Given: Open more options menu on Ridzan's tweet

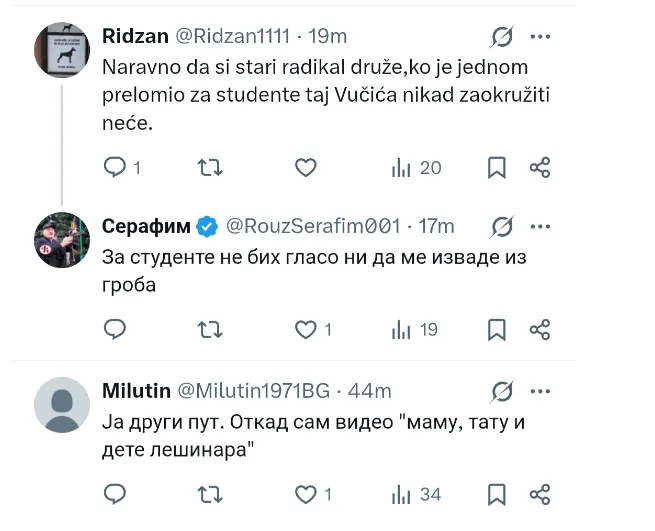Looking at the screenshot, I should 540,37.
